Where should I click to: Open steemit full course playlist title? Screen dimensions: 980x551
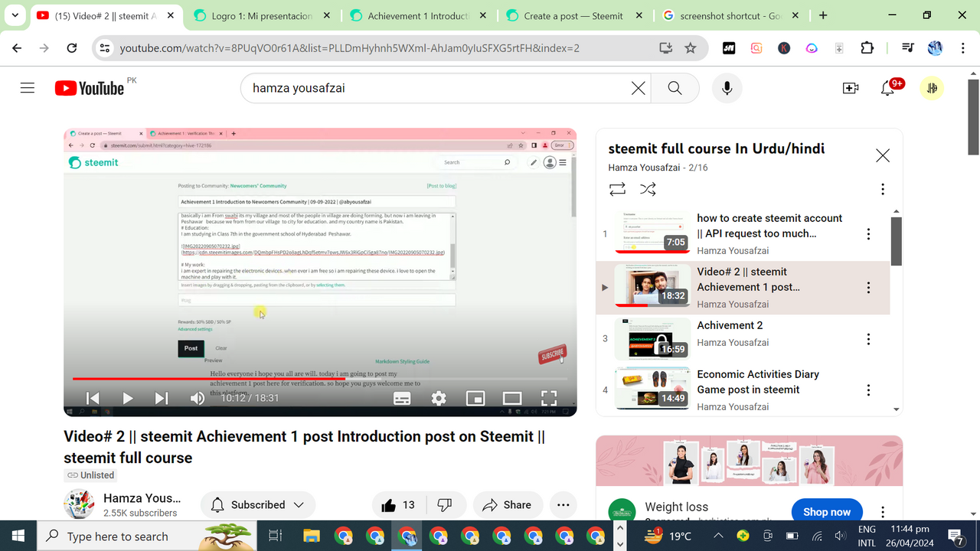click(x=716, y=148)
